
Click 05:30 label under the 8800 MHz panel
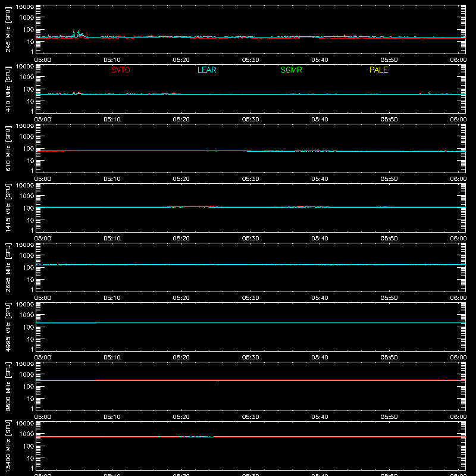(x=250, y=417)
